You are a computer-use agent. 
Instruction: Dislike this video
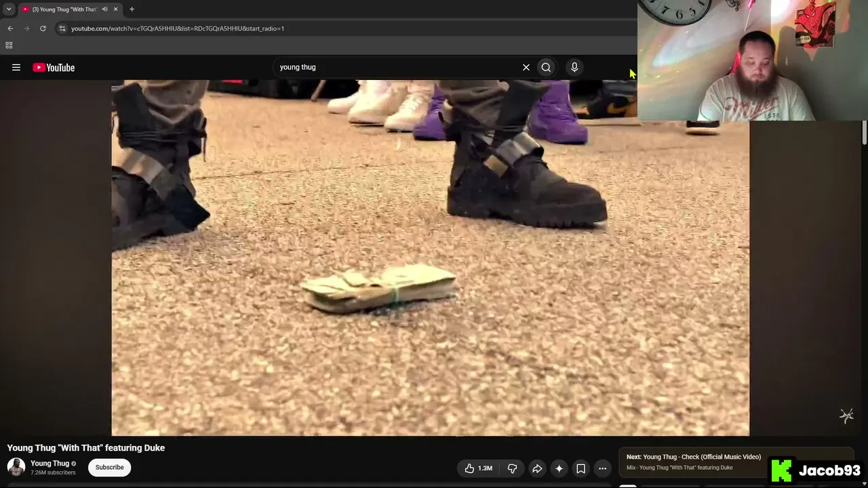513,468
